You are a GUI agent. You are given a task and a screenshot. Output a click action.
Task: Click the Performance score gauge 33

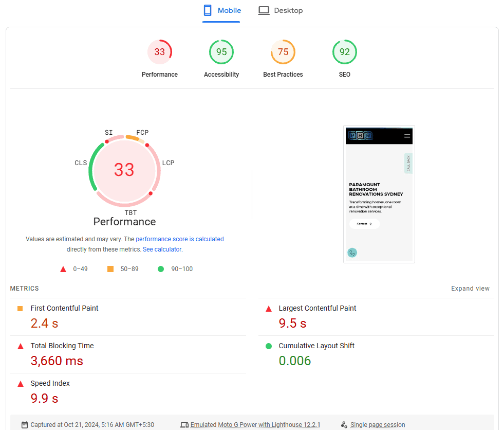pyautogui.click(x=160, y=52)
